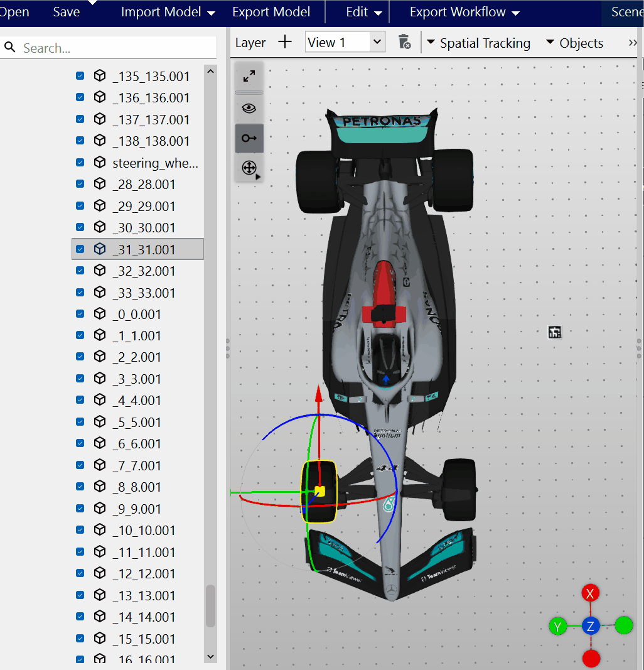Click the Open menu item

(14, 11)
